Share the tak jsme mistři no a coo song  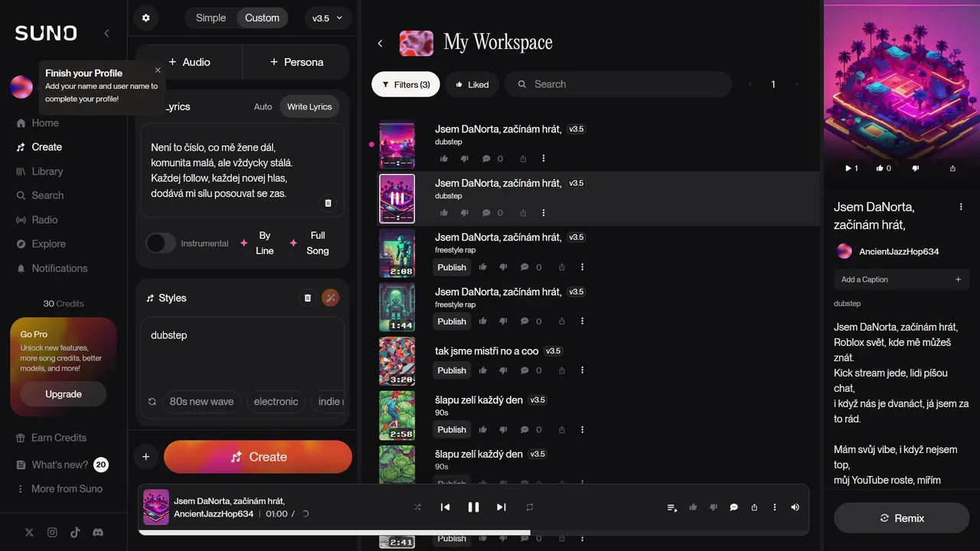[x=562, y=370]
